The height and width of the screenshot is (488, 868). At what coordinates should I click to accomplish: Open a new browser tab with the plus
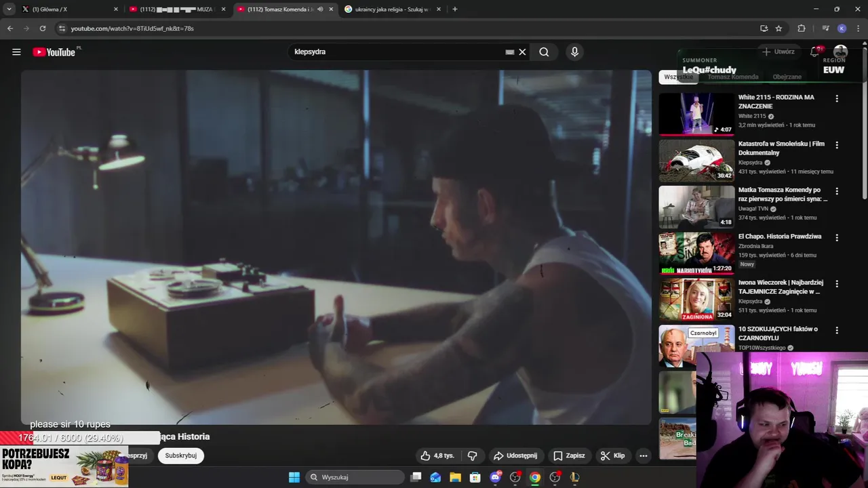tap(454, 9)
